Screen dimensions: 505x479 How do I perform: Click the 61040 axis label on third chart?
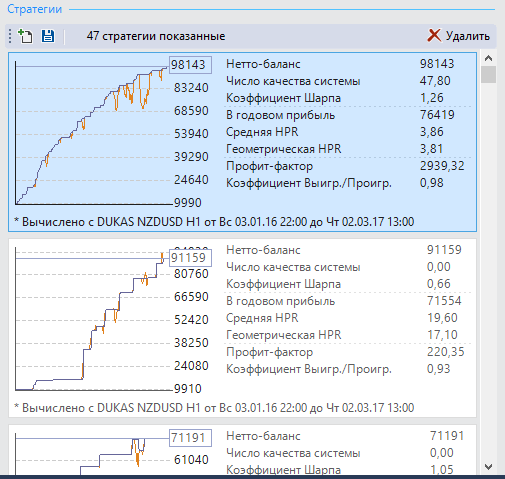191,460
